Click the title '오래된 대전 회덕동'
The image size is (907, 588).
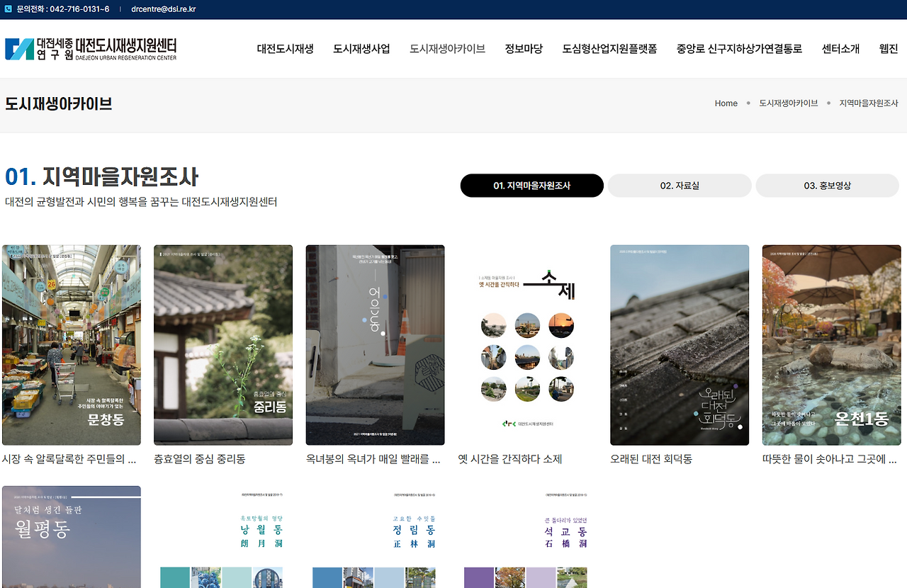(x=651, y=459)
